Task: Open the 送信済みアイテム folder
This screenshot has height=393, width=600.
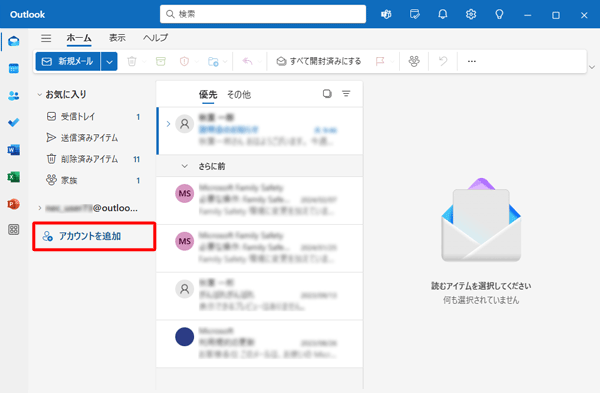Action: [93, 138]
